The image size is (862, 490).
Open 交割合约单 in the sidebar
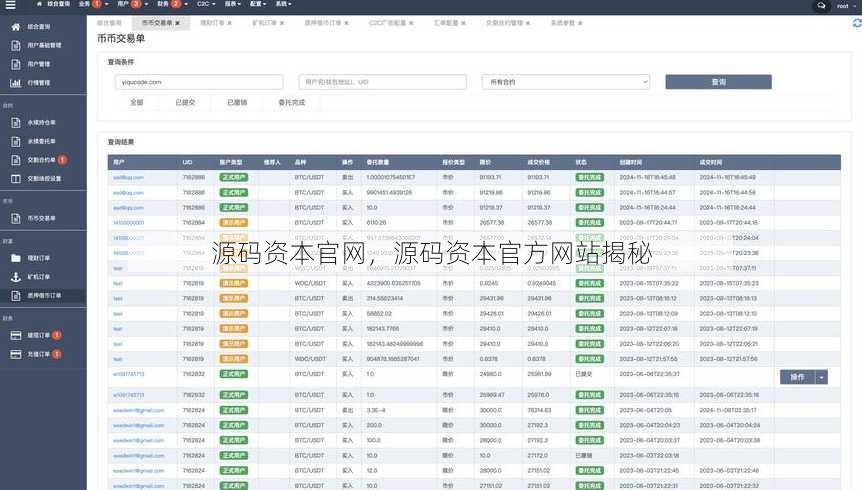click(41, 160)
